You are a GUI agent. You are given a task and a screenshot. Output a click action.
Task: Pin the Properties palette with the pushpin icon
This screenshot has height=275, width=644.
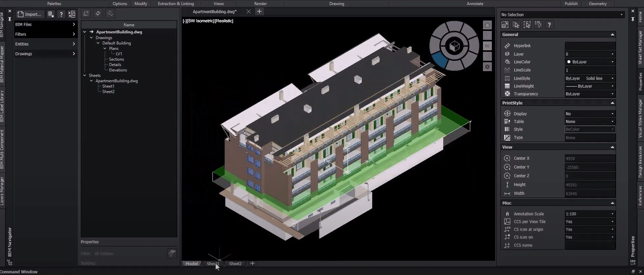633,19
